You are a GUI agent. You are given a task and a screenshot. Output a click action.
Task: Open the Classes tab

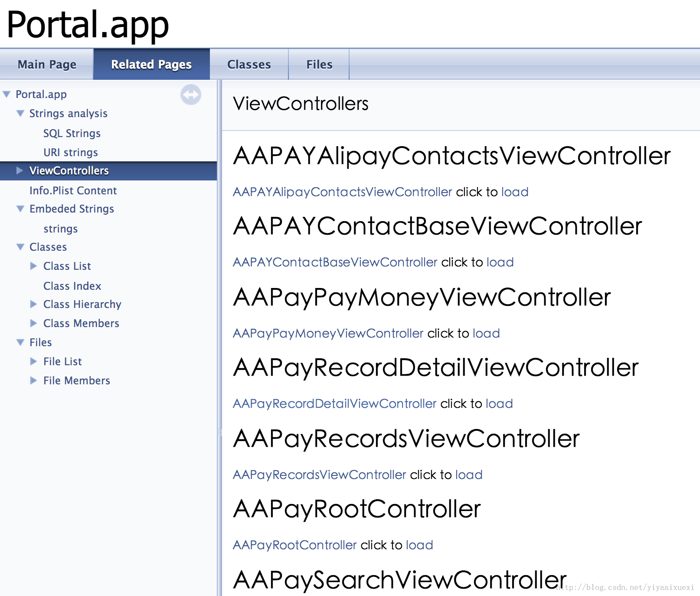click(249, 64)
